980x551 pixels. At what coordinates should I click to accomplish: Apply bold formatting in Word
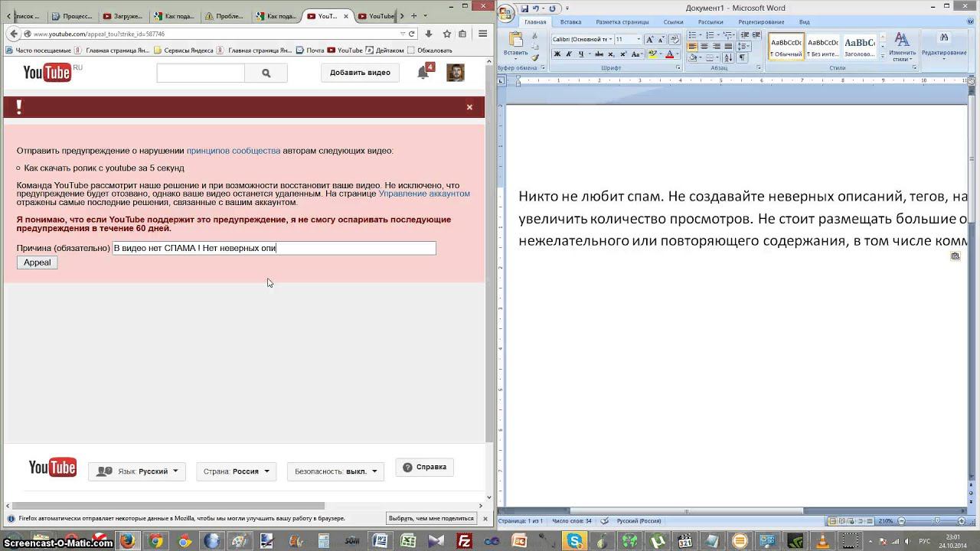557,54
